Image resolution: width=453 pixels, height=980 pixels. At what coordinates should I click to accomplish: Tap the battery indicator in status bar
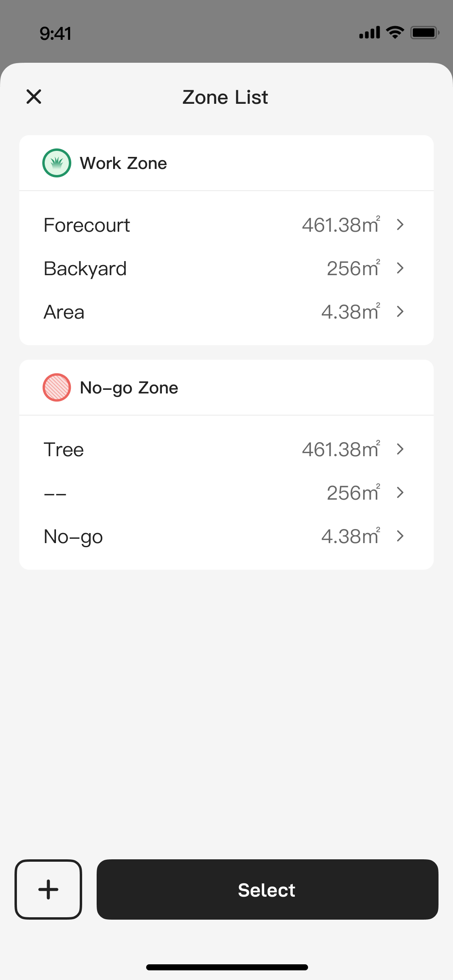(424, 33)
